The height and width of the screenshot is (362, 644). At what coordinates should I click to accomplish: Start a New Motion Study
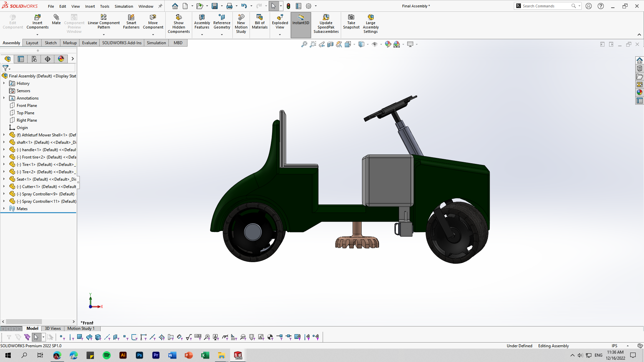241,23
